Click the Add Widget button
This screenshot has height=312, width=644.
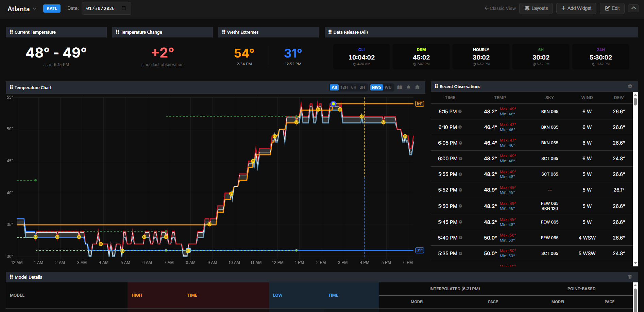(x=576, y=8)
